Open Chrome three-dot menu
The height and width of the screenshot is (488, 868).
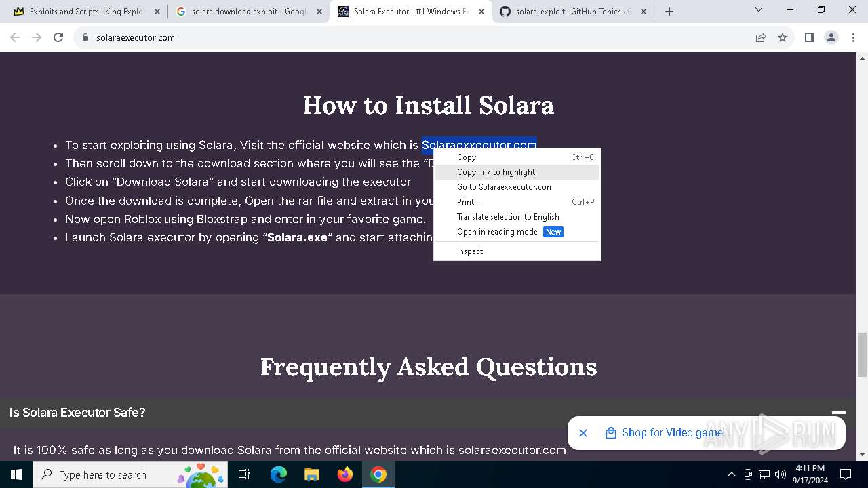(853, 37)
